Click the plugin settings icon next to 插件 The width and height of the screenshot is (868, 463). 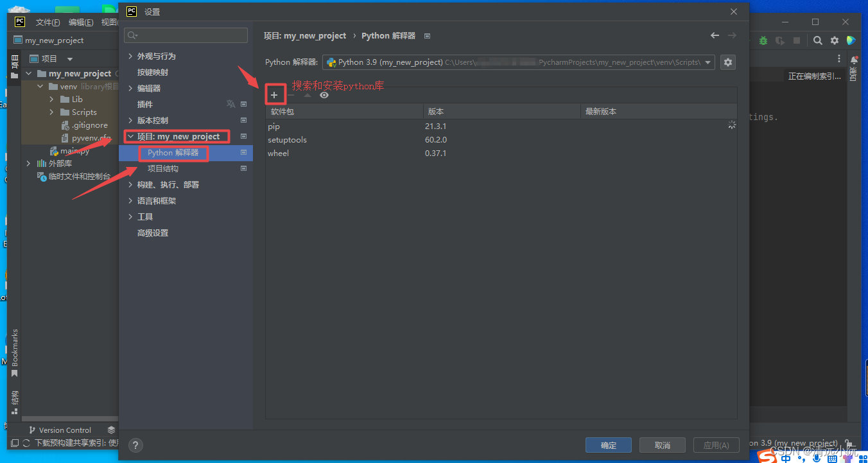point(243,104)
